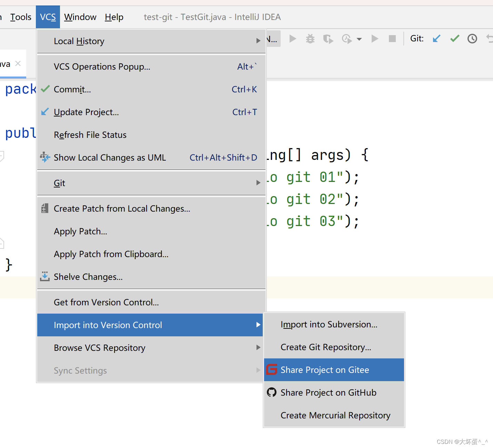Image resolution: width=493 pixels, height=448 pixels.
Task: Click Git update project blue arrow icon
Action: point(436,39)
